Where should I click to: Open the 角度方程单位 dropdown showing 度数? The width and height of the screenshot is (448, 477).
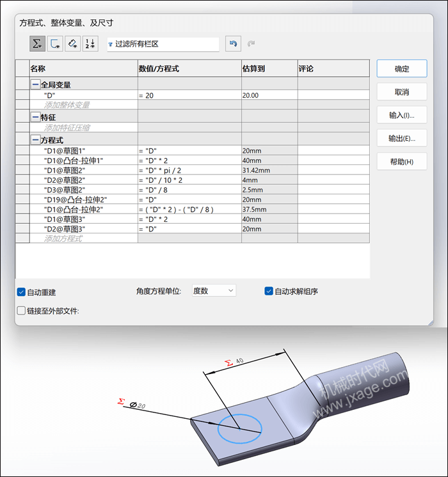click(214, 291)
